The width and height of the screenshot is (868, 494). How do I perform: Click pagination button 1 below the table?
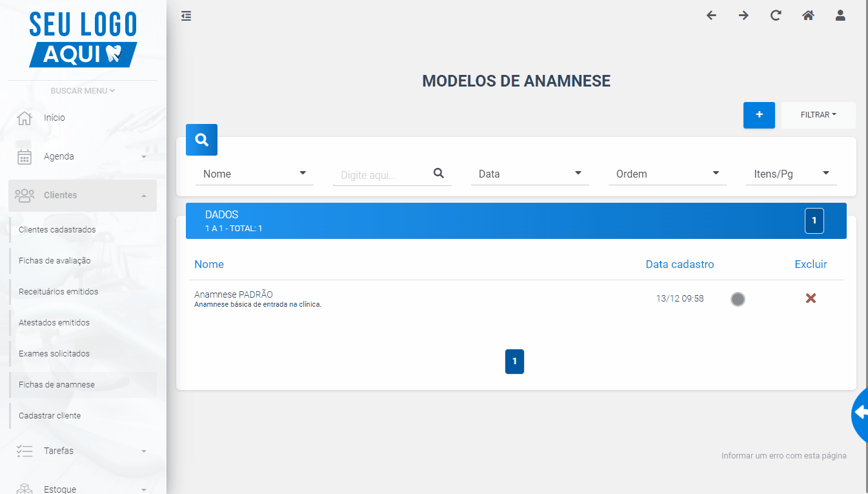click(x=514, y=362)
